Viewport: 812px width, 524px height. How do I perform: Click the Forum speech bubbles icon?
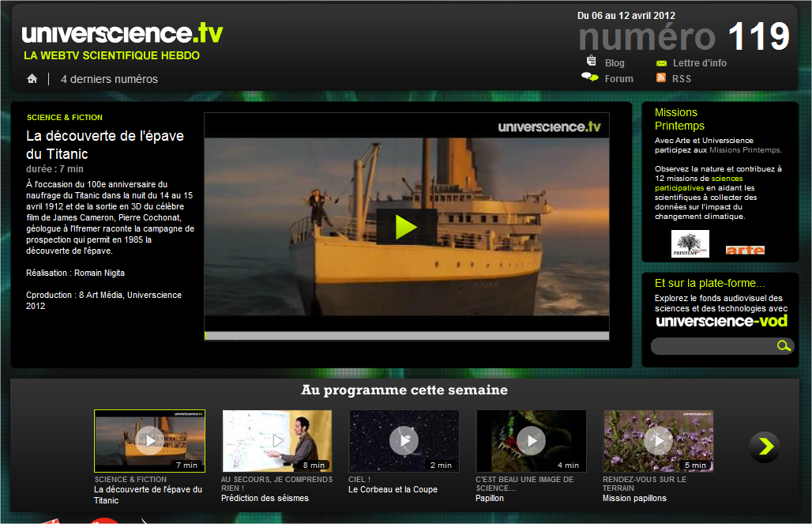589,77
